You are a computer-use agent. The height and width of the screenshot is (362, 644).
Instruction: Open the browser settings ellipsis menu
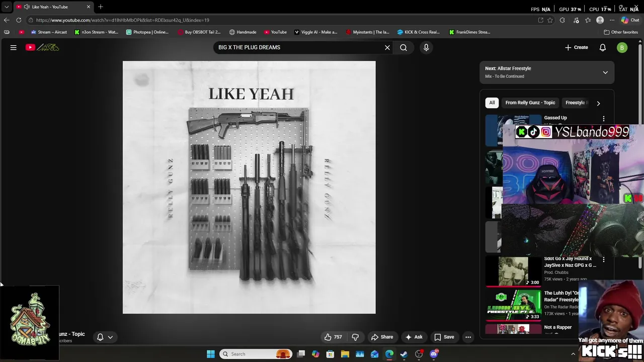point(612,20)
